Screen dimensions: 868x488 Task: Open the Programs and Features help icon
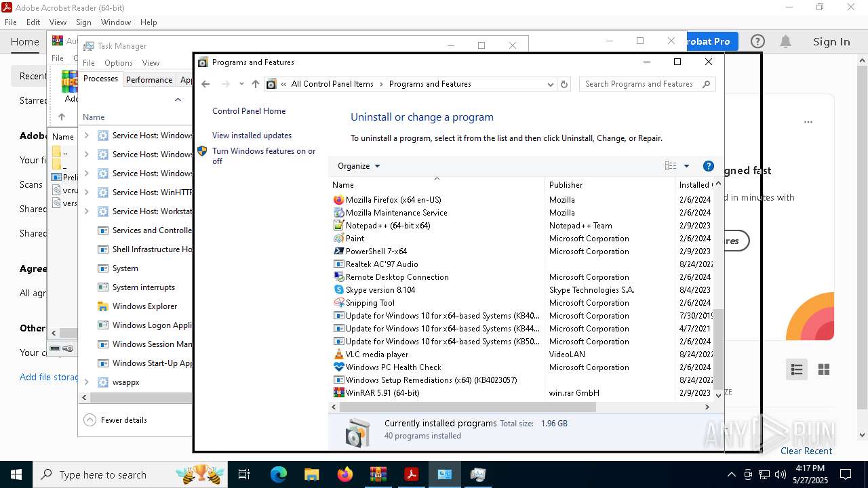coord(709,166)
